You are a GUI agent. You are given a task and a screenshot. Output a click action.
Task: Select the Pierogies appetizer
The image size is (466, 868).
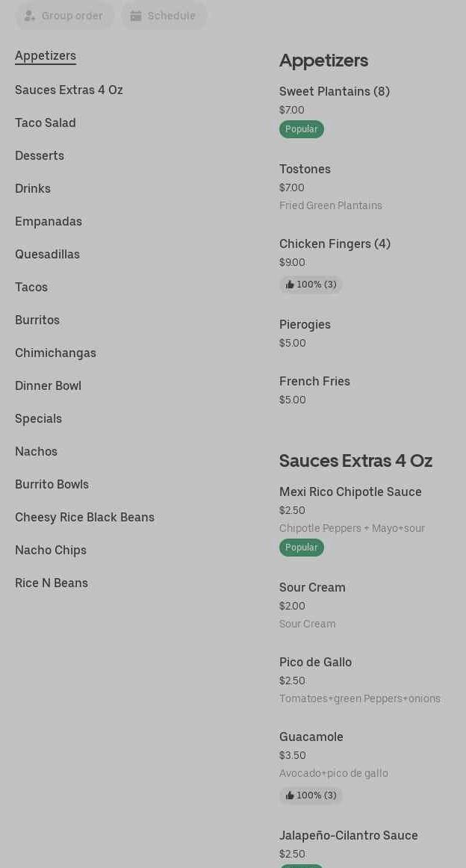click(305, 325)
